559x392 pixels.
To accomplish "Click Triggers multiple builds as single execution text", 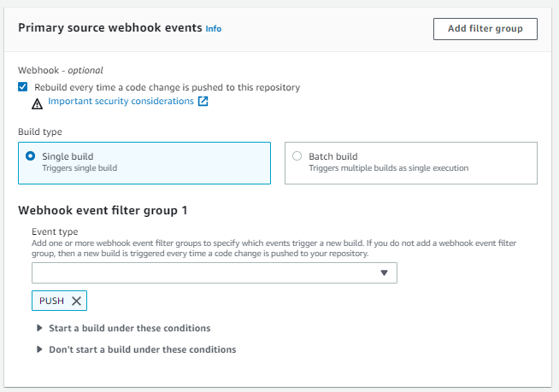I will pyautogui.click(x=389, y=168).
